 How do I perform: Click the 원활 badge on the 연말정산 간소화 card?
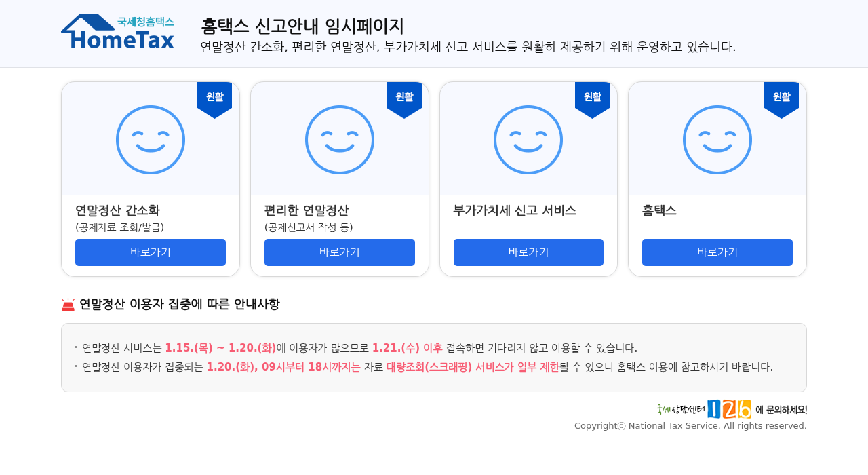click(x=214, y=96)
